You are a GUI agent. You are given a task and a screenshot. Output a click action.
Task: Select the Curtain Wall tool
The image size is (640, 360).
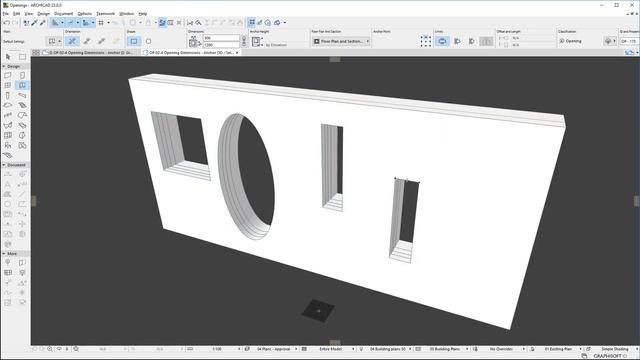[8, 136]
